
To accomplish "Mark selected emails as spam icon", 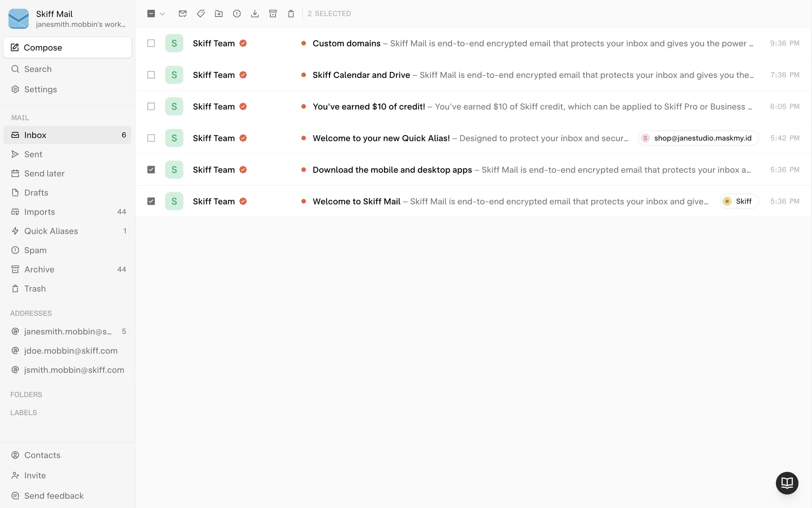I will [x=237, y=14].
